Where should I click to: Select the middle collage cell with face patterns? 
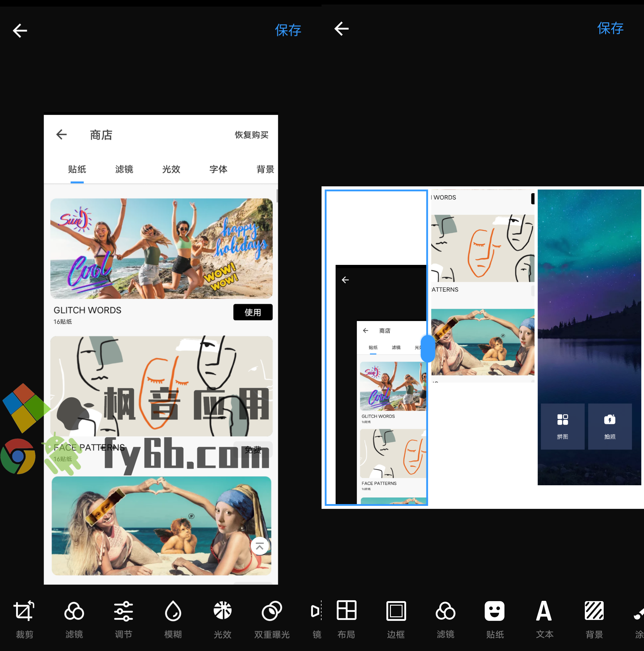pos(483,286)
